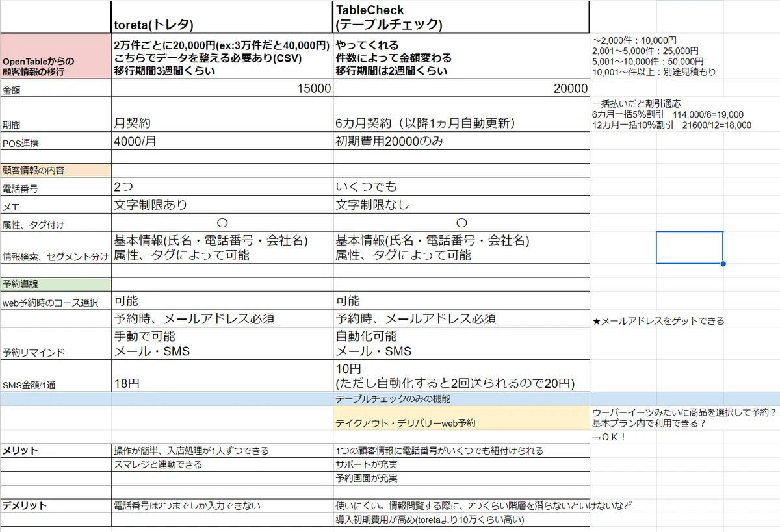Viewport: 780px width, 532px height.
Task: Select the '〇' in the TableCheck column
Action: [x=461, y=222]
